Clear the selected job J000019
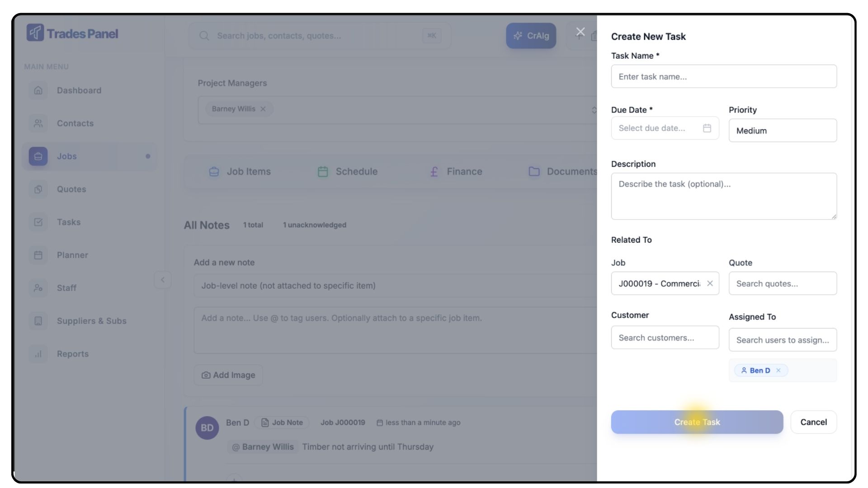This screenshot has height=488, width=868. click(x=710, y=283)
